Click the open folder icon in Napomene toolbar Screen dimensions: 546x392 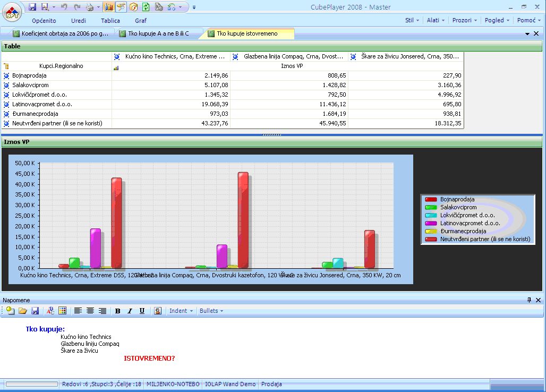click(23, 311)
